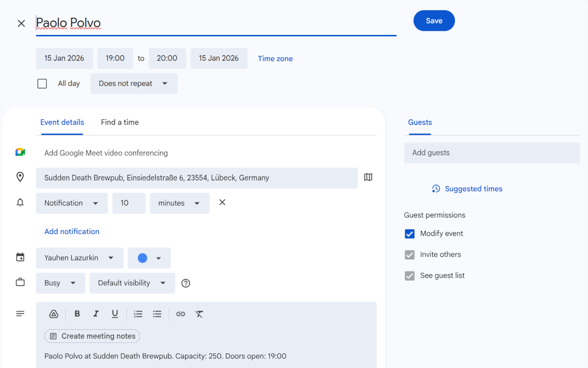Create a numbered list in the description
This screenshot has width=588, height=368.
coord(138,314)
